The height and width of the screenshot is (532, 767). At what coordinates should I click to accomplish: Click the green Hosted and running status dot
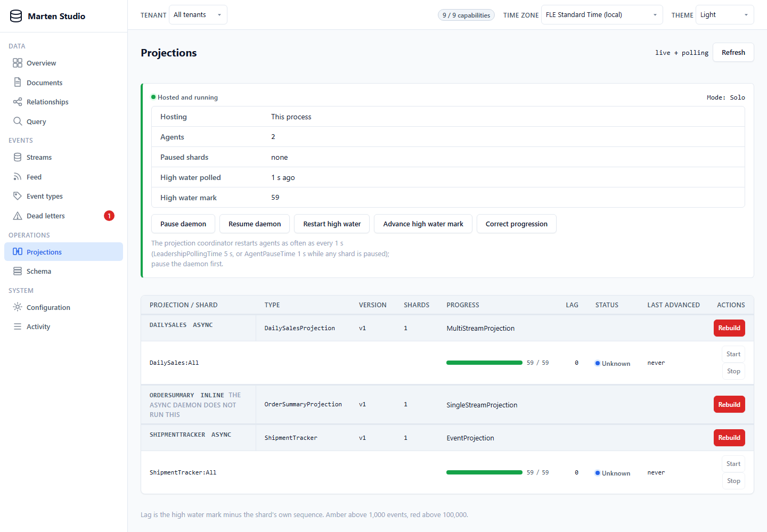[x=153, y=97]
